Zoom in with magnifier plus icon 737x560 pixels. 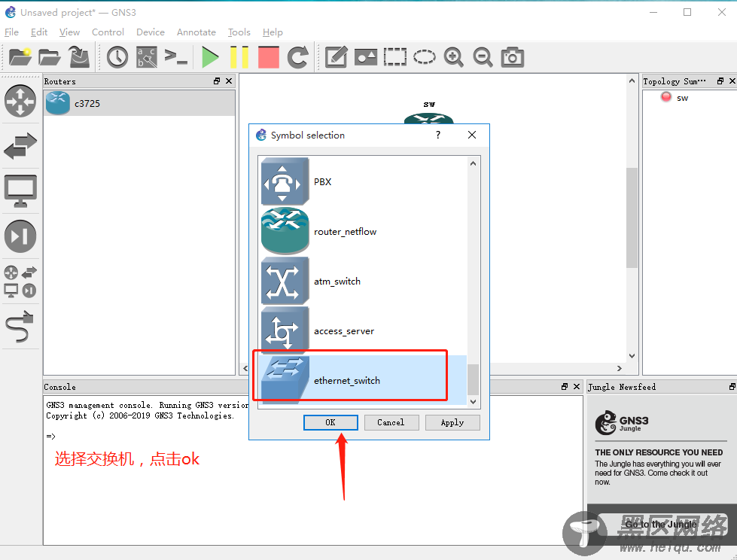click(x=454, y=57)
